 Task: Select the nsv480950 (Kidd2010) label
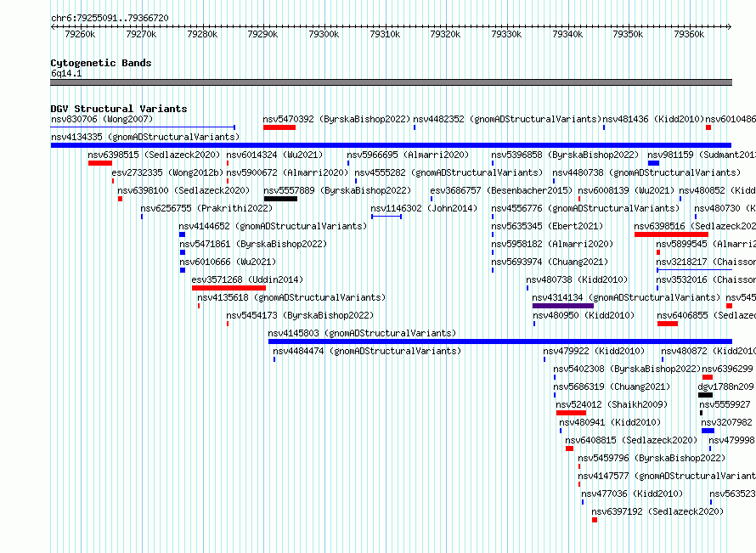point(584,315)
